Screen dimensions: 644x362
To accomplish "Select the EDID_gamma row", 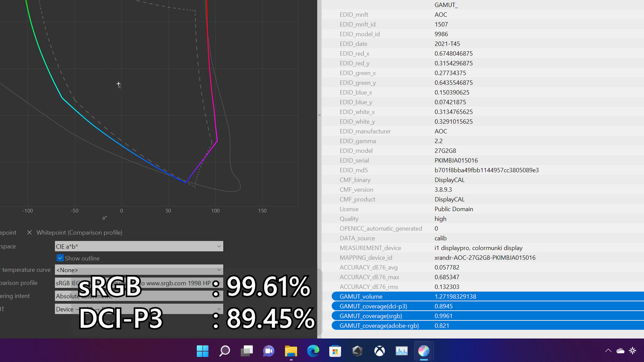I will click(x=483, y=141).
